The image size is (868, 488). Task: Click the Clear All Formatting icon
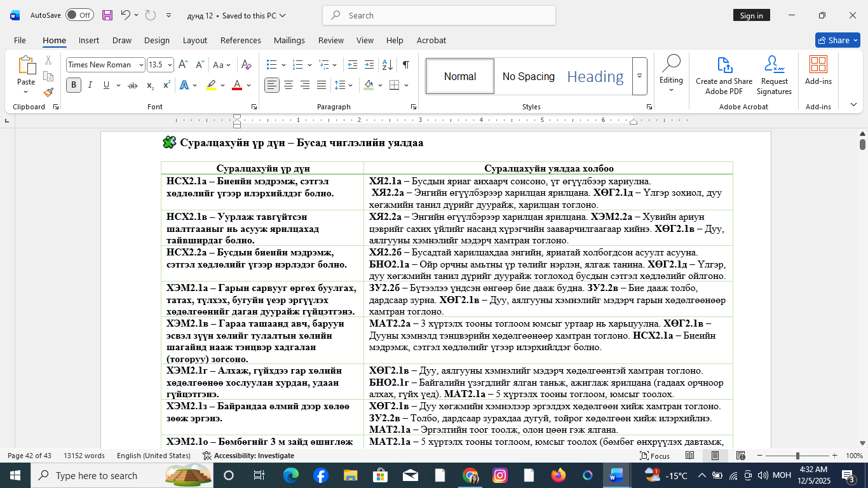click(x=247, y=65)
